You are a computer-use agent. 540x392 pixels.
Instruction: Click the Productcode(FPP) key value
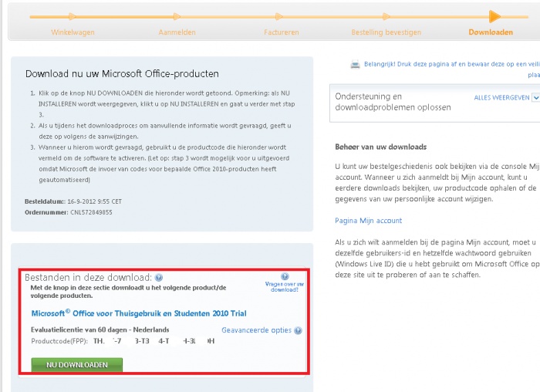154,341
